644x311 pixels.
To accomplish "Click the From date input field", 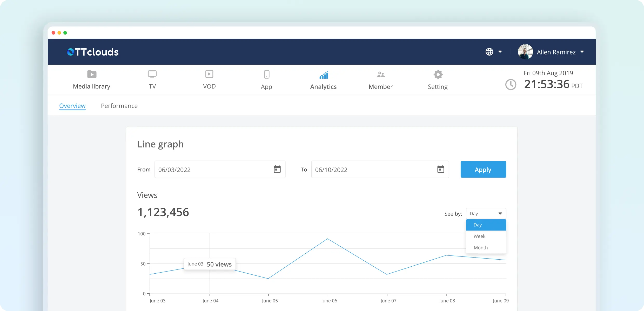I will coord(213,170).
